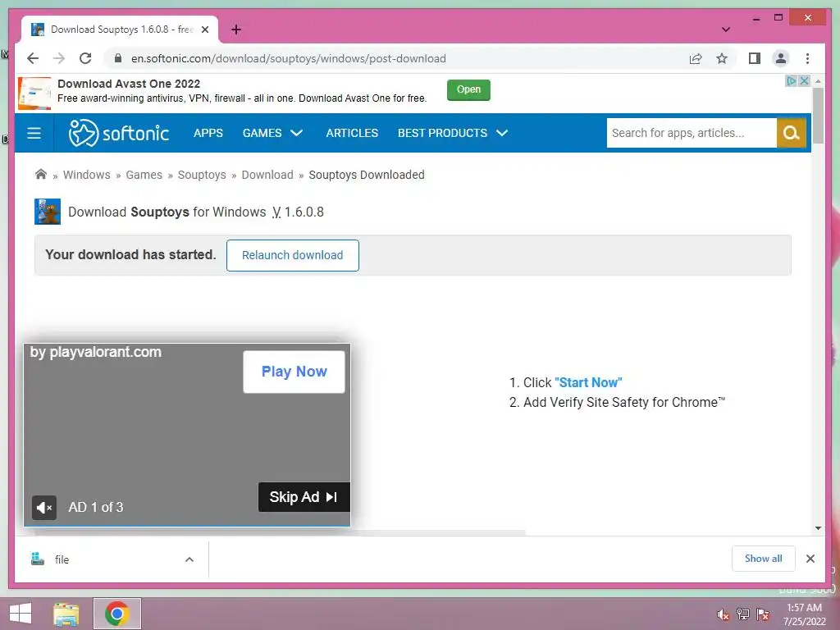Open the Chrome side panel
Image resolution: width=840 pixels, height=630 pixels.
[x=755, y=58]
